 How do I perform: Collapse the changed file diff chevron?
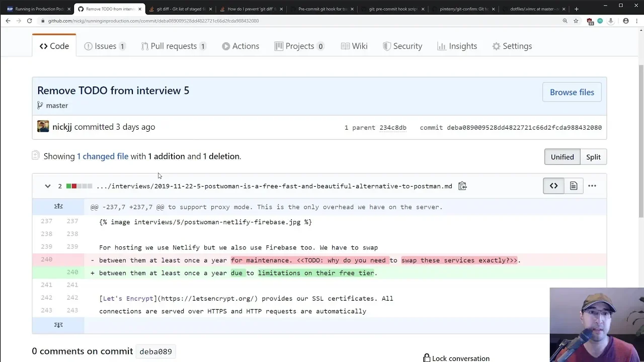point(47,186)
